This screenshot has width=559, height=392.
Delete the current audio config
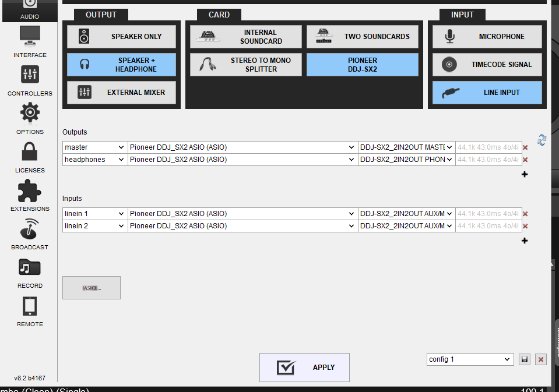coord(541,359)
